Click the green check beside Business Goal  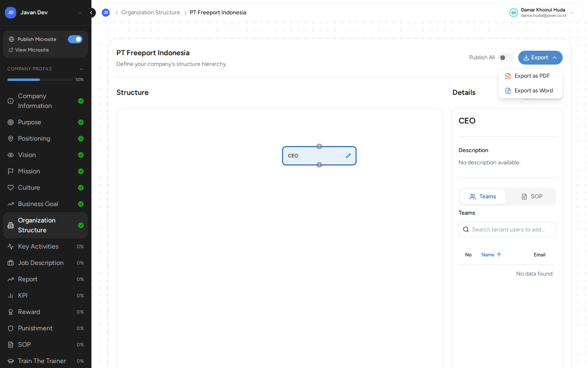pyautogui.click(x=81, y=204)
